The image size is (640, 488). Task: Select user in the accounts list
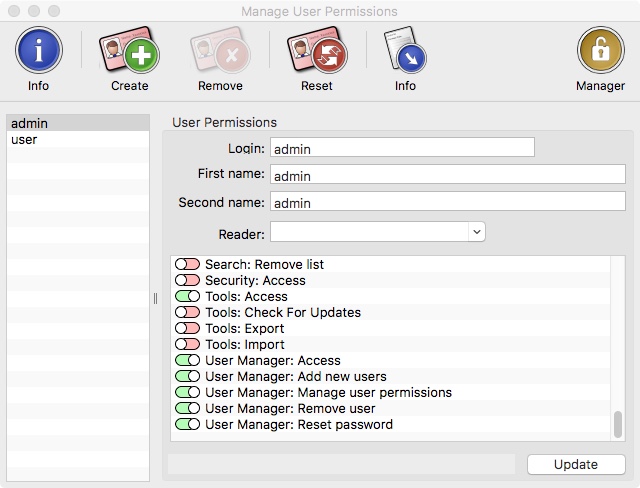coord(78,140)
